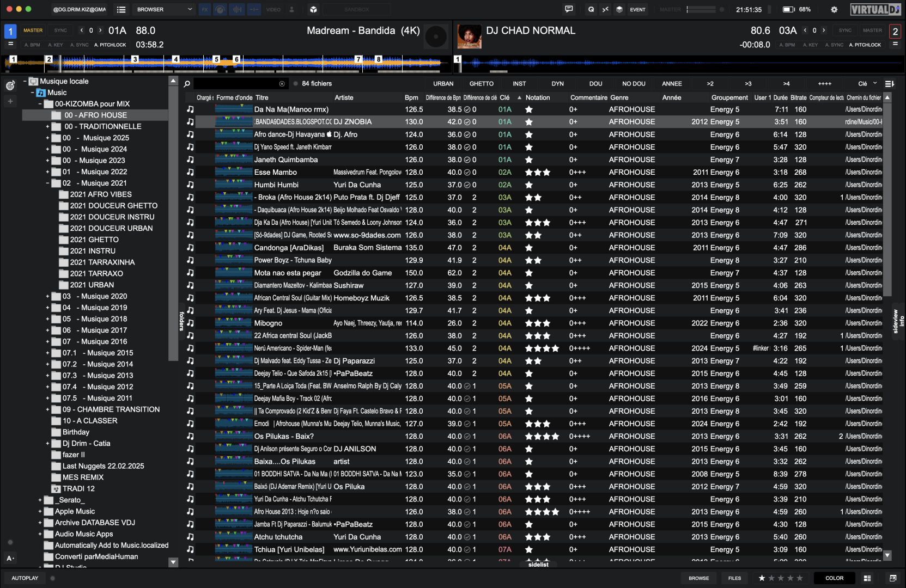Click the EVENT button in the top bar
The width and height of the screenshot is (906, 588).
(637, 9)
